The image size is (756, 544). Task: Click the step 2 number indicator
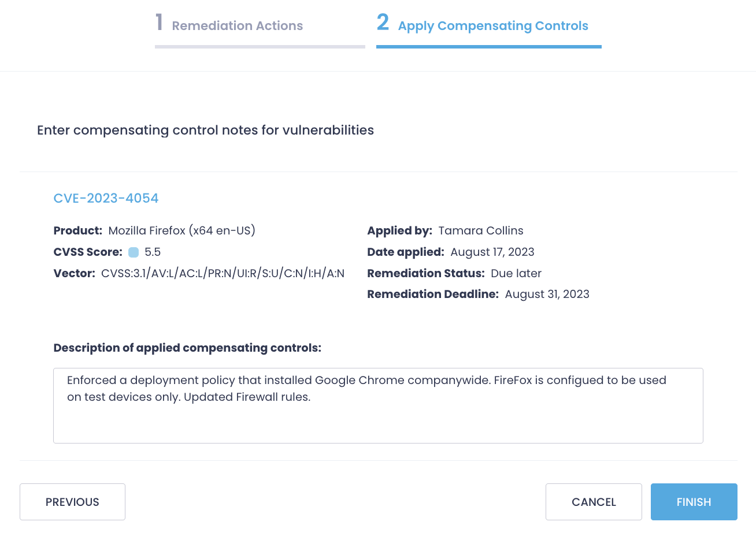click(x=383, y=23)
